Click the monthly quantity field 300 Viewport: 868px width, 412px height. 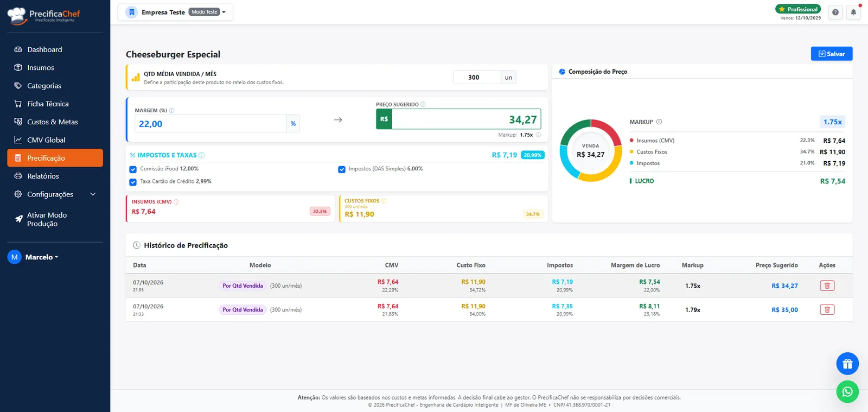tap(477, 78)
